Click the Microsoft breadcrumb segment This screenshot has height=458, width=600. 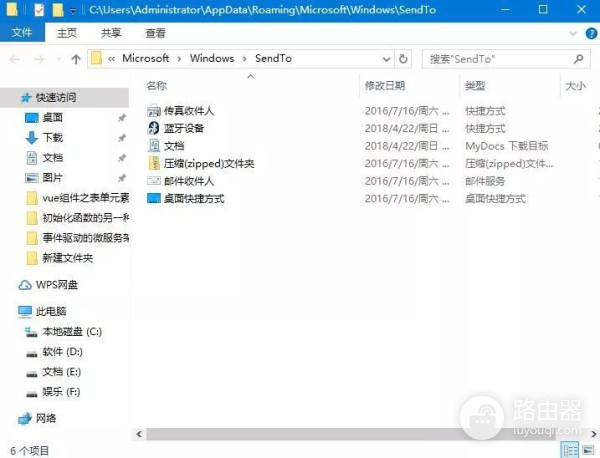point(145,58)
